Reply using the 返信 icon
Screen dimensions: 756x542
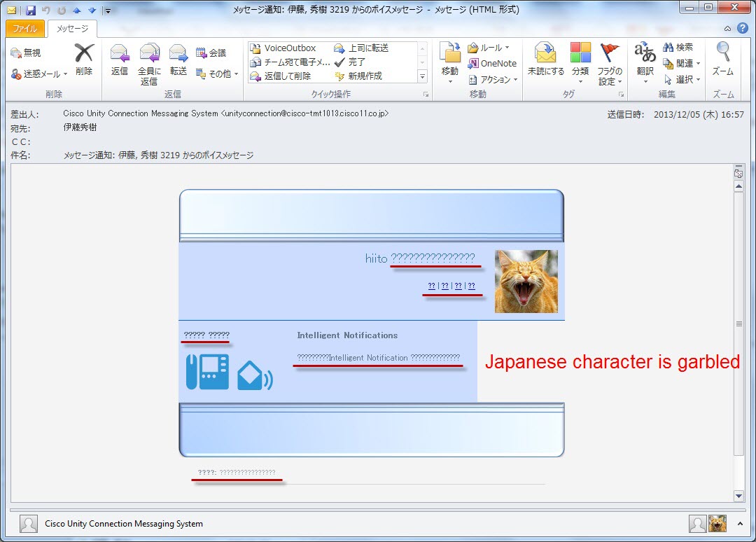119,59
